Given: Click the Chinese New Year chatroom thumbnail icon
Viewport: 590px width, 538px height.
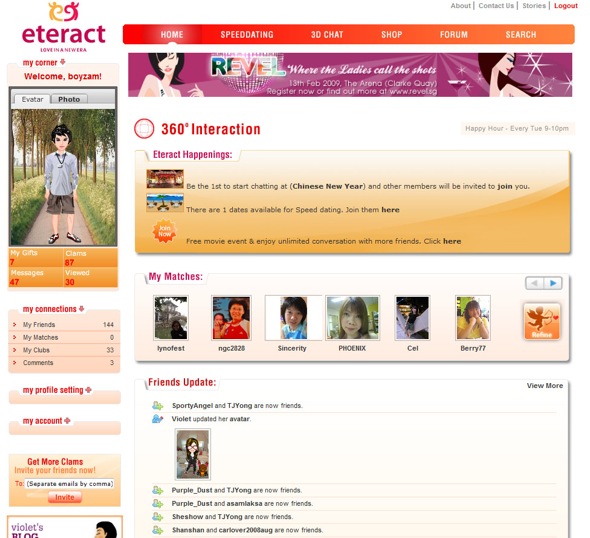Looking at the screenshot, I should tap(165, 179).
